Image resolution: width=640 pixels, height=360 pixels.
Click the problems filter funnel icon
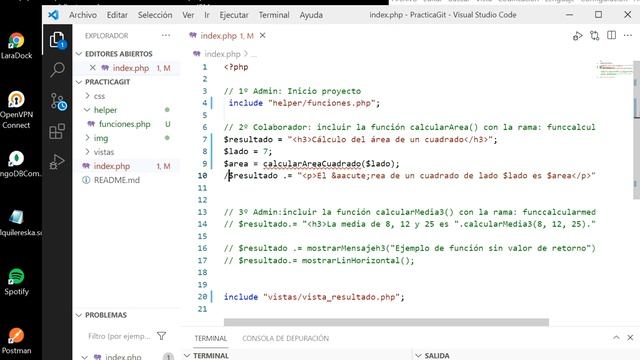(162, 336)
